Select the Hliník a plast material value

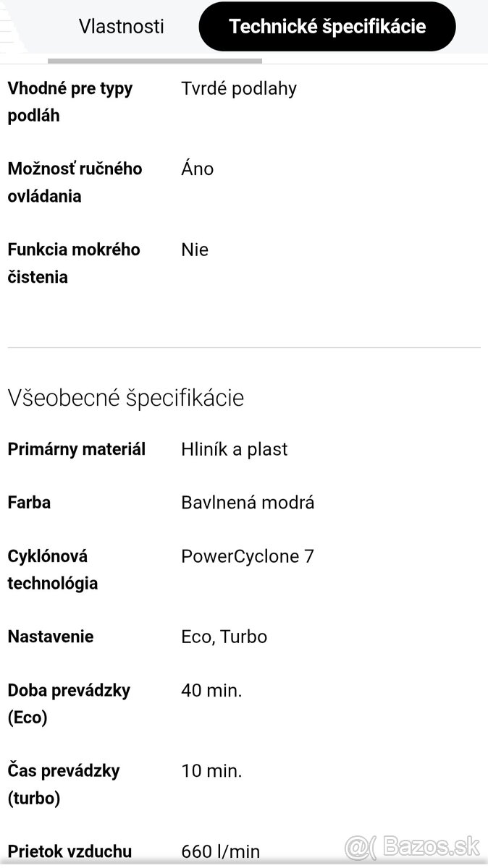(x=234, y=449)
